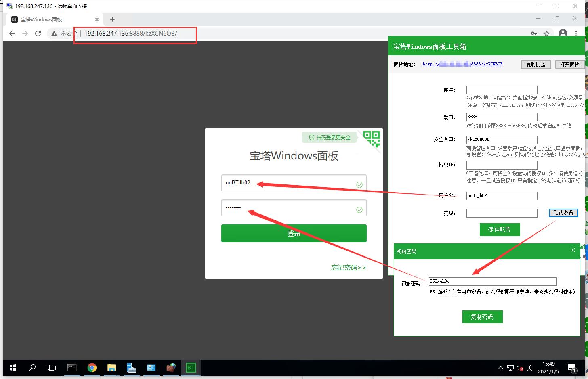588x379 pixels.
Task: Select the 宝塔Windows面板 browser tab
Action: [x=52, y=19]
